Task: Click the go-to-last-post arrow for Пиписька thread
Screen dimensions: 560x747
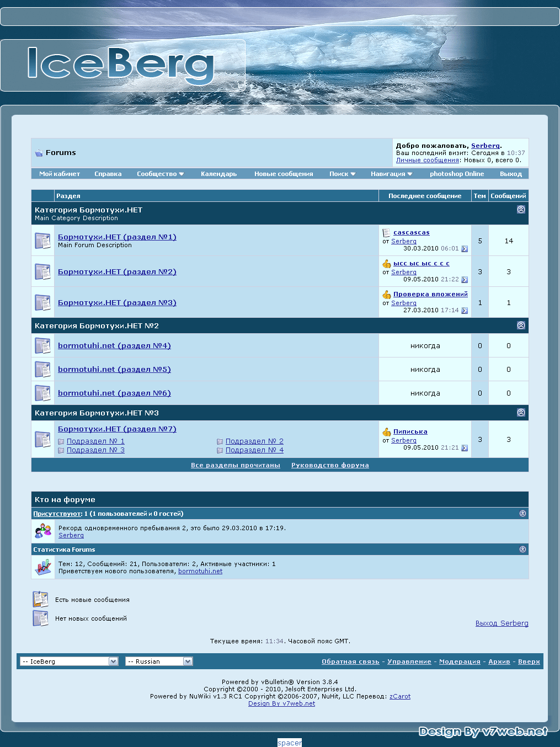Action: pyautogui.click(x=465, y=448)
